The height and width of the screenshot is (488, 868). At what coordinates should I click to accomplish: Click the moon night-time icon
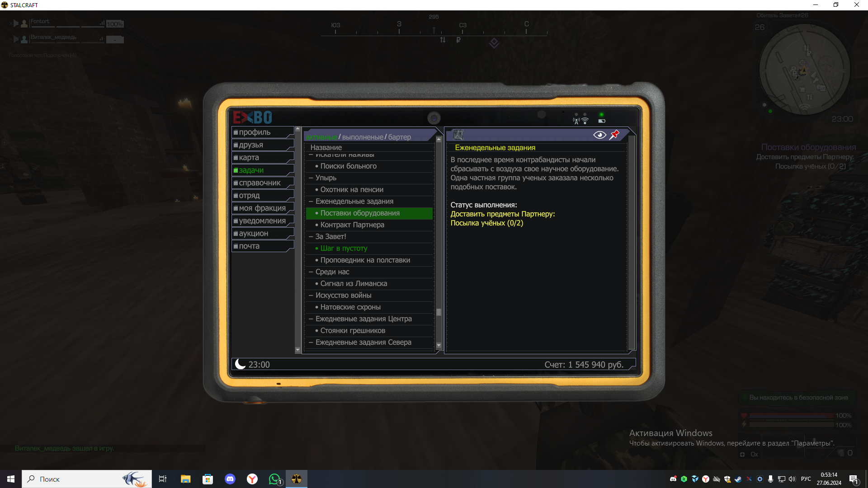(241, 364)
